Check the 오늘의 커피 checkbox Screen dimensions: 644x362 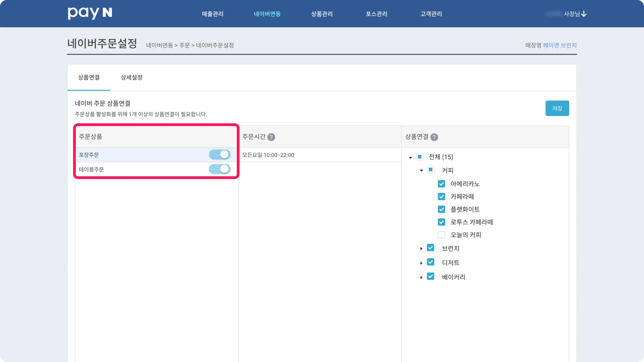pos(441,235)
